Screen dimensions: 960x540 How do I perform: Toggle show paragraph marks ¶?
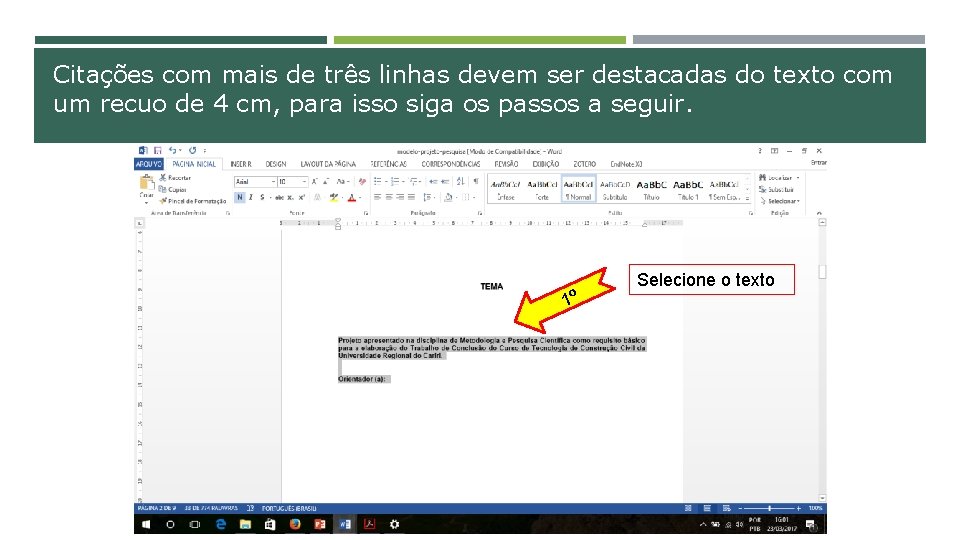476,181
